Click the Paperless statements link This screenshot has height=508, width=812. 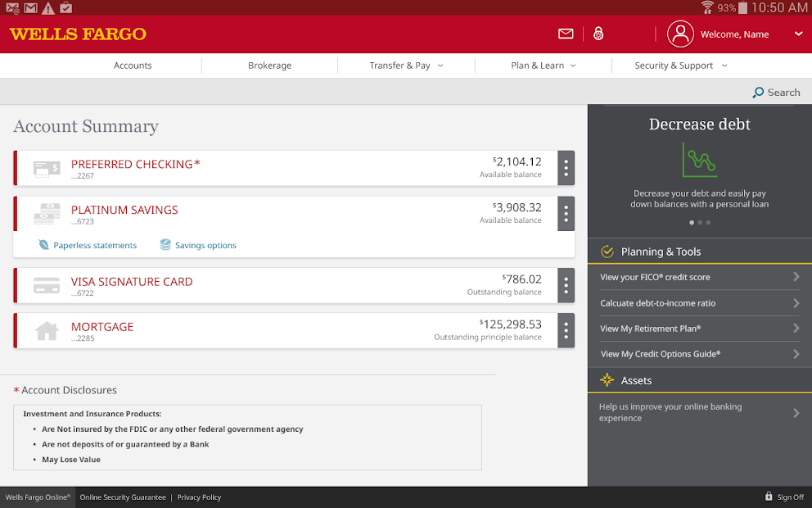95,245
